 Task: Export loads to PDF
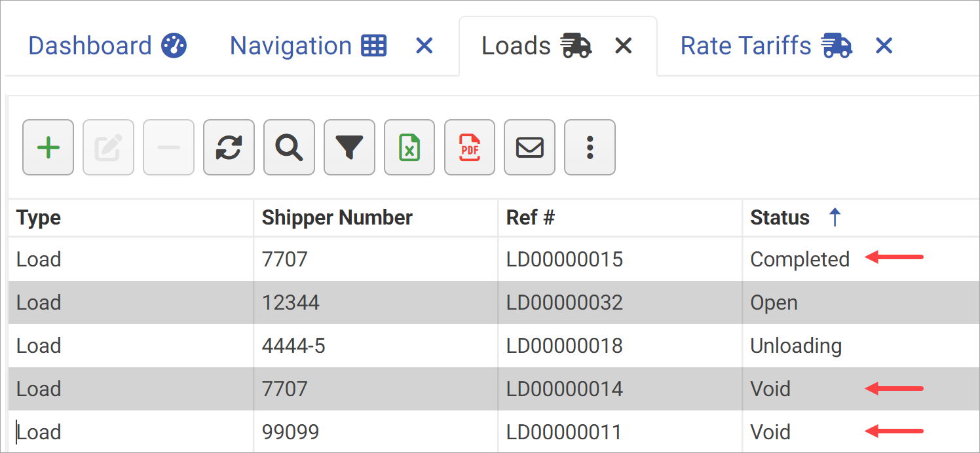pyautogui.click(x=470, y=147)
